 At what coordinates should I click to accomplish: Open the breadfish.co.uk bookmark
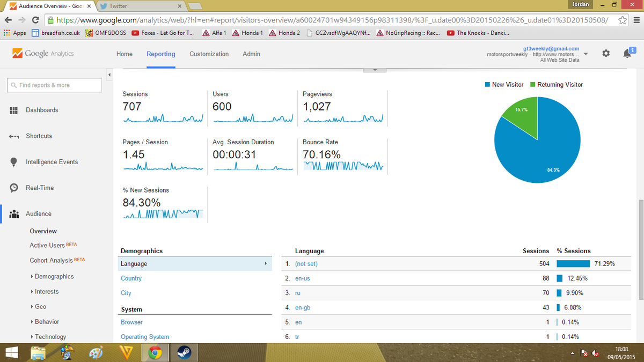56,33
